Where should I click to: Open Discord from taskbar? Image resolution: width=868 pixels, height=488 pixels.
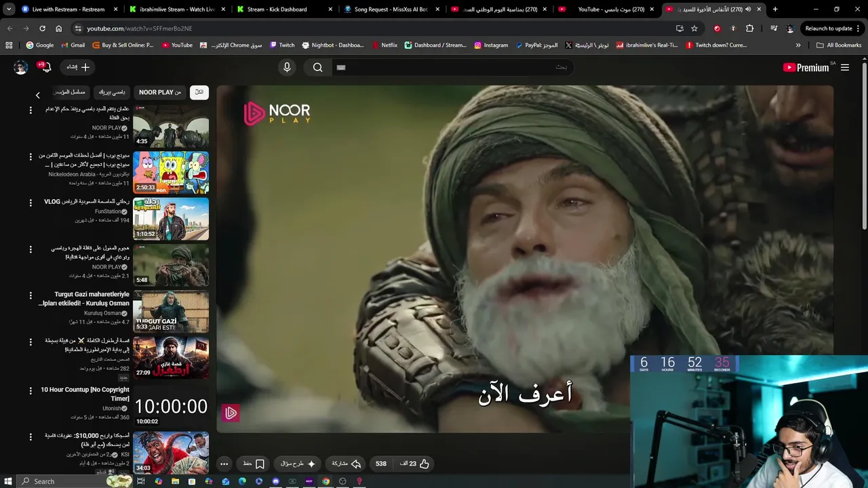pos(276,481)
